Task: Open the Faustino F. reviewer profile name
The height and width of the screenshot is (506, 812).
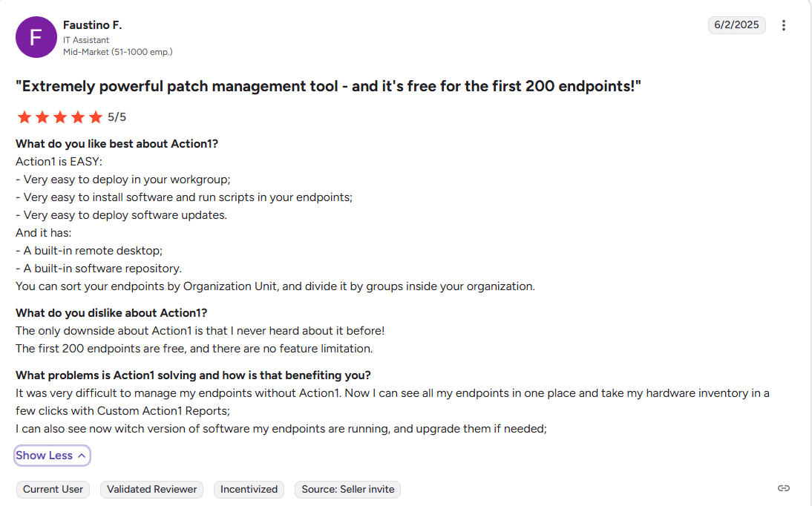Action: [x=93, y=25]
